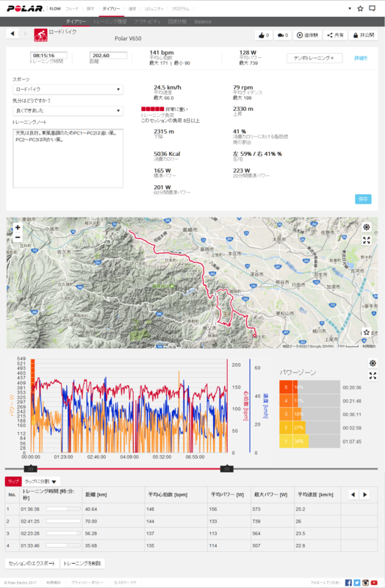Click the red road bike sport icon

pyautogui.click(x=40, y=35)
